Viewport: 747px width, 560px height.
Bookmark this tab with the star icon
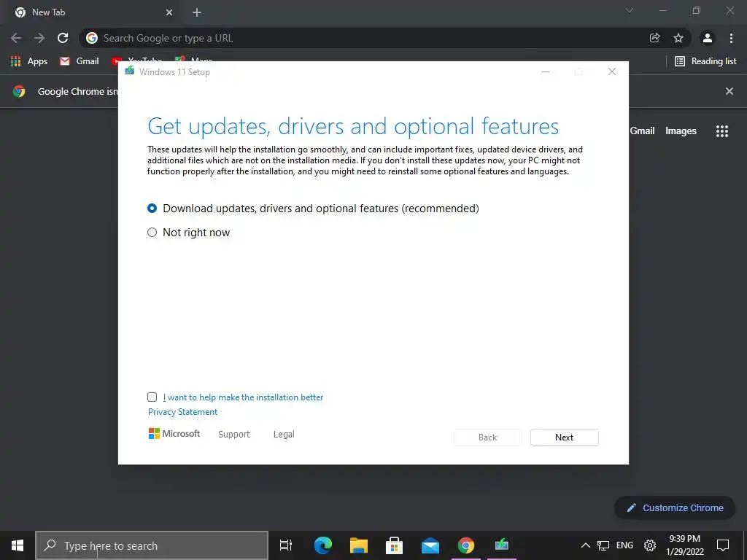678,38
